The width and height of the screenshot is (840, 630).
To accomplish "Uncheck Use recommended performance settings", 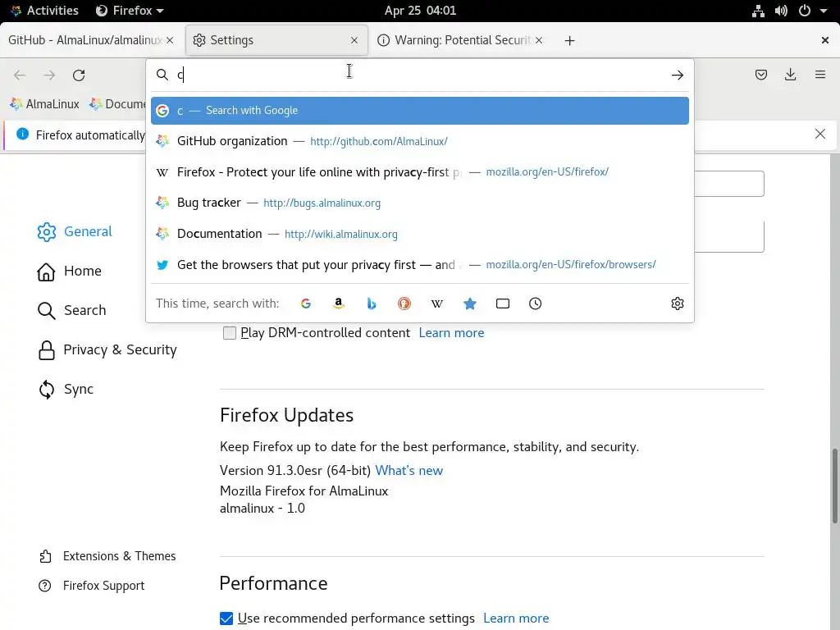I will coord(226,619).
